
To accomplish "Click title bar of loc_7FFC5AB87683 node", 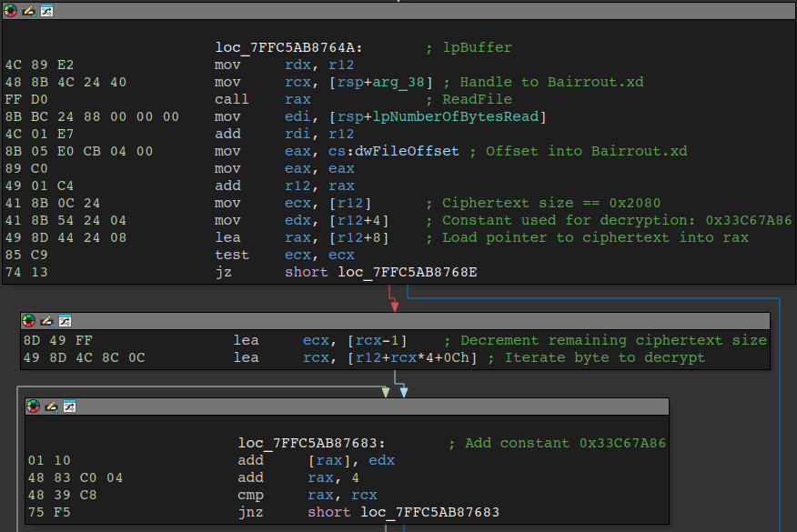I will point(347,406).
